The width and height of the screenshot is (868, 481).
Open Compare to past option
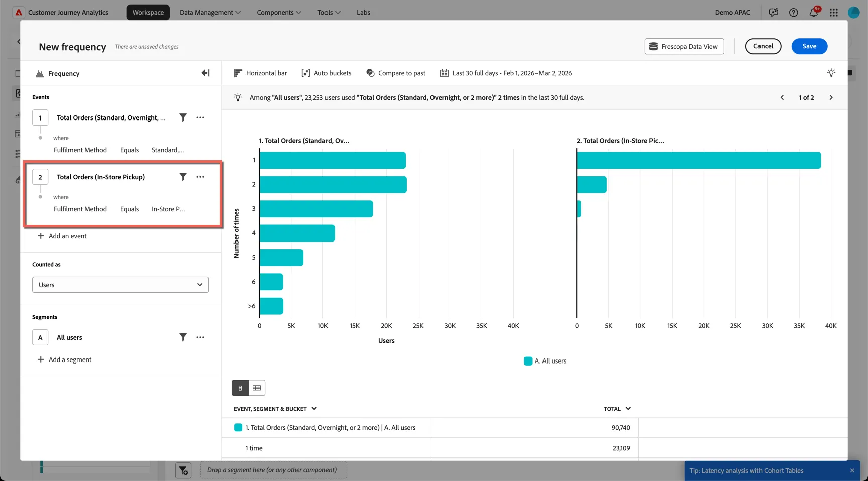click(x=396, y=73)
